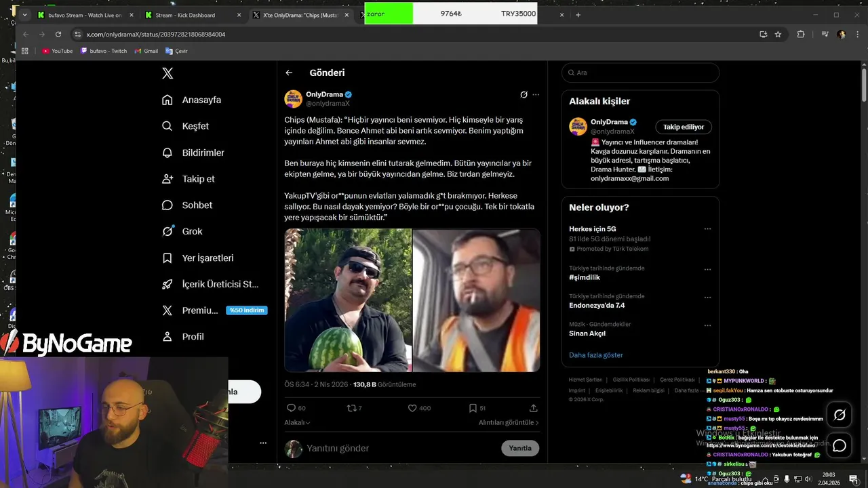Open İçerik Üreticisi Stüdyosu in sidebar

click(210, 284)
